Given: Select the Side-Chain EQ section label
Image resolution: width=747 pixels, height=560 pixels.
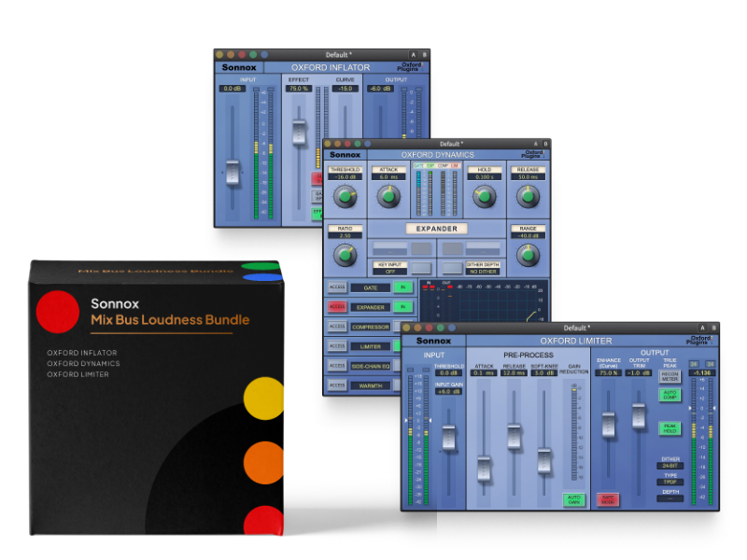Looking at the screenshot, I should point(370,366).
